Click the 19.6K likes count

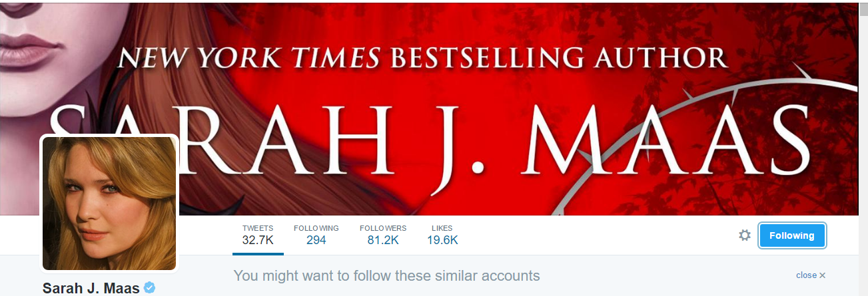(x=442, y=240)
